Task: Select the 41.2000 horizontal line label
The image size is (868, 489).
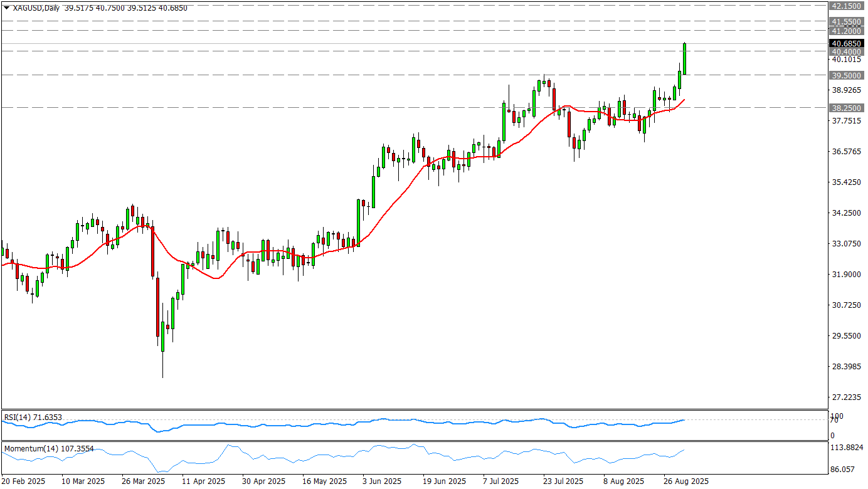Action: (x=845, y=31)
